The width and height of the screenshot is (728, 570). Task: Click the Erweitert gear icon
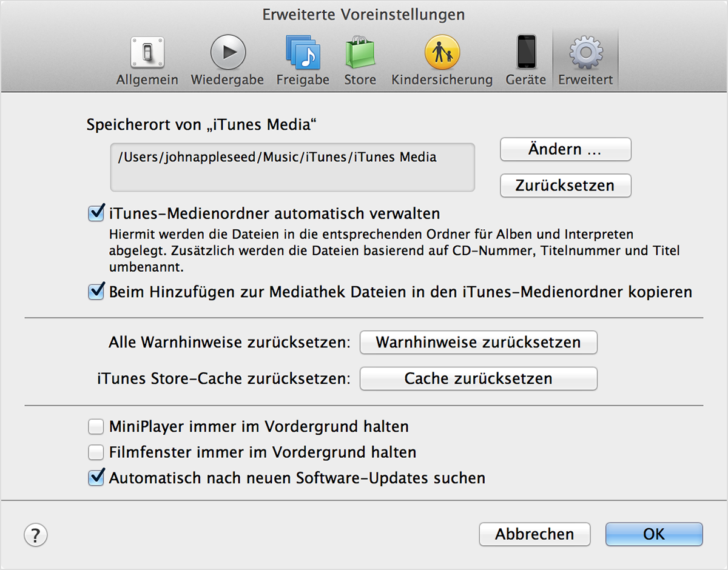pyautogui.click(x=585, y=53)
